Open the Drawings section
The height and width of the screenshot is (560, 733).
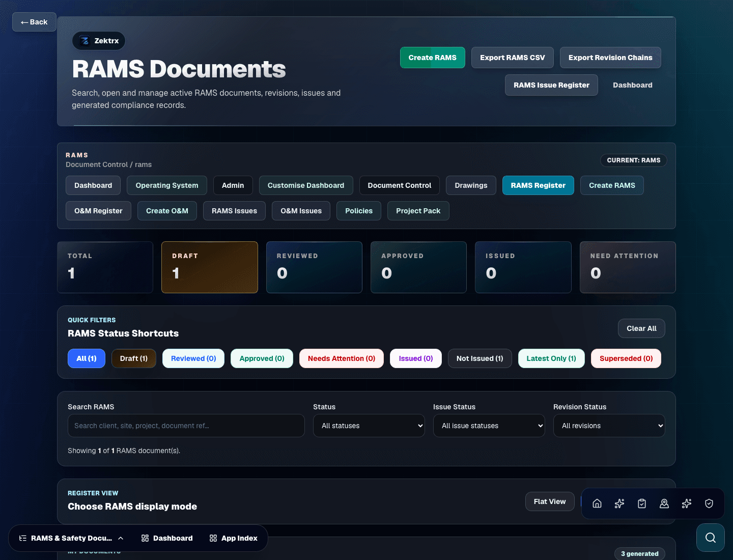pyautogui.click(x=471, y=185)
